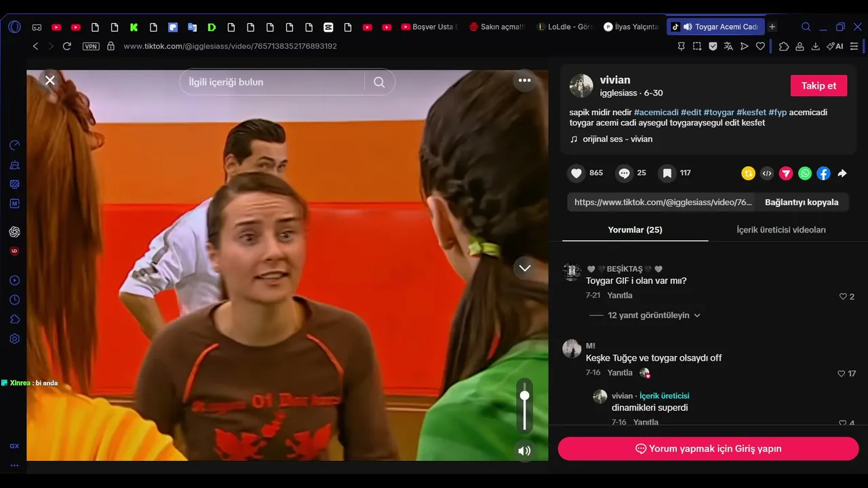Open the sidebar settings gear icon
Screen dimensions: 868x488
pyautogui.click(x=14, y=339)
